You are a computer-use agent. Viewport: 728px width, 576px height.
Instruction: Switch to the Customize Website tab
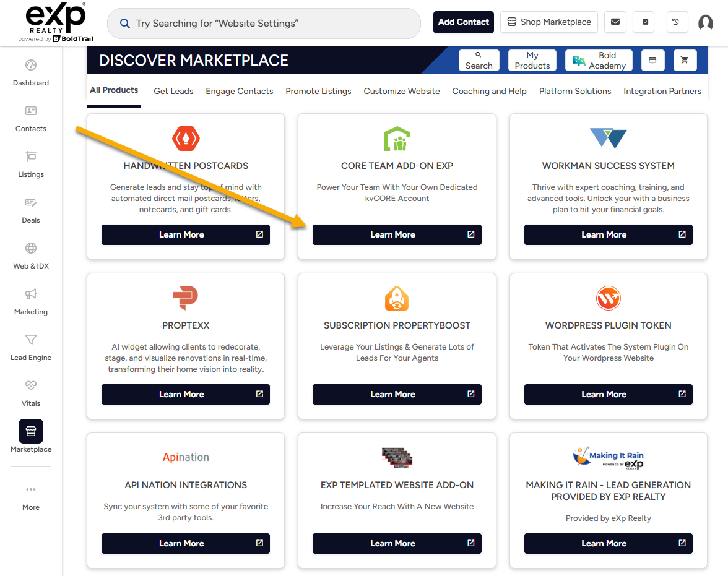[402, 91]
